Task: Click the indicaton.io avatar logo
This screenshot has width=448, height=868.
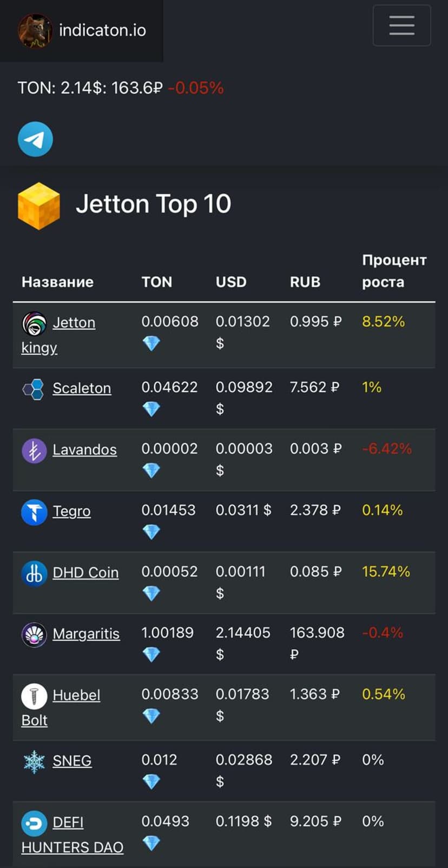Action: coord(35,30)
